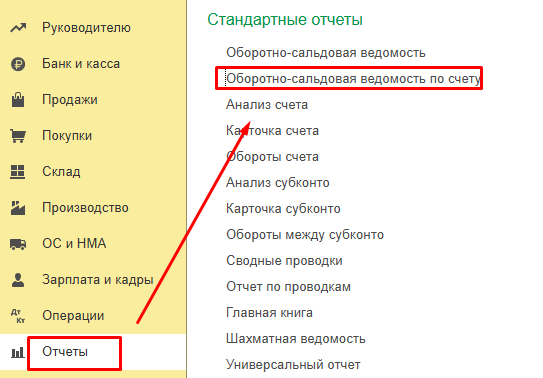
Task: Click the Дт/Кт icon for Операции
Action: 18,316
